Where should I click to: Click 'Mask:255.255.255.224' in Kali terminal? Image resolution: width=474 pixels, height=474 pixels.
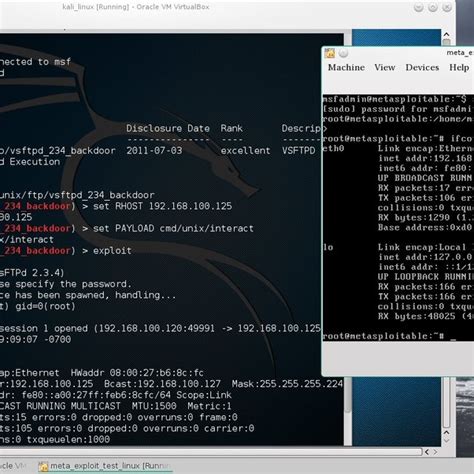[287, 384]
